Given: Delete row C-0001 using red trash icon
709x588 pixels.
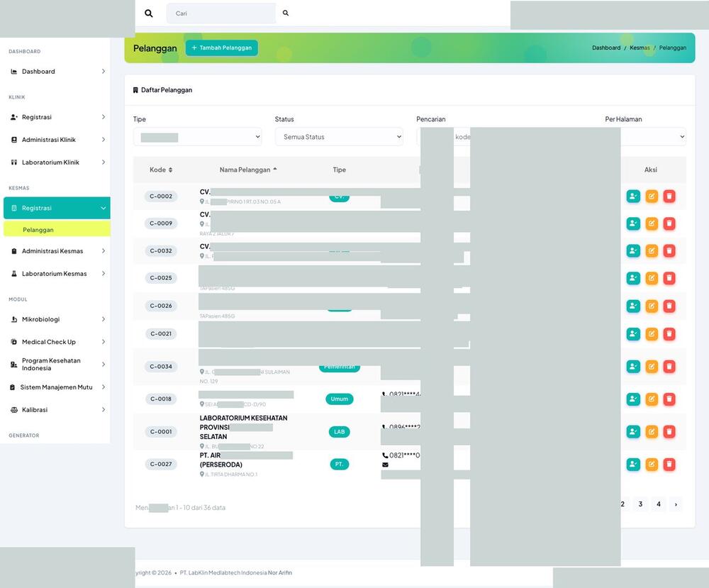Looking at the screenshot, I should click(x=669, y=431).
